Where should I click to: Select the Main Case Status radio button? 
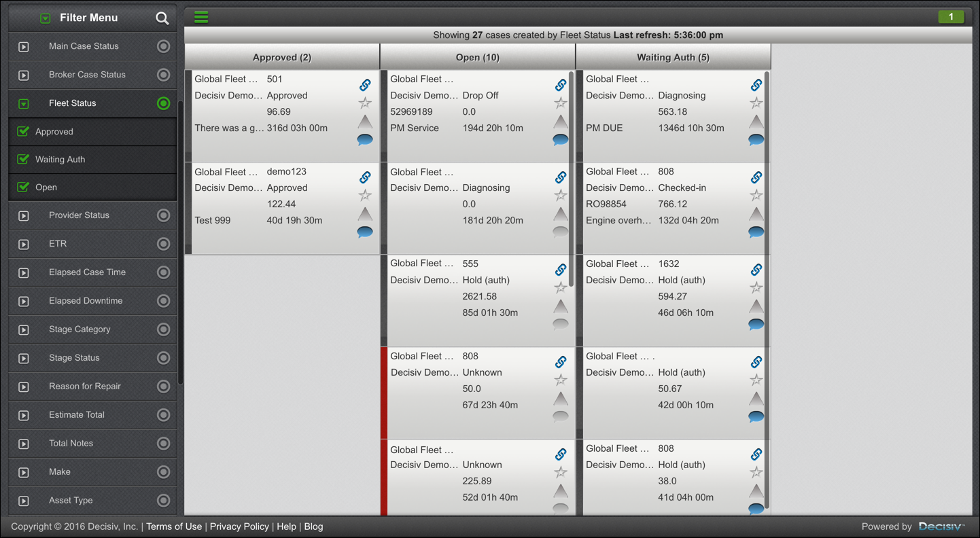click(163, 46)
